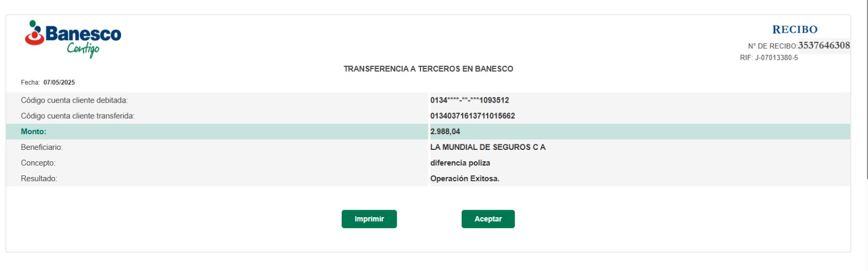
Task: Click the Beneficiario label
Action: point(42,147)
